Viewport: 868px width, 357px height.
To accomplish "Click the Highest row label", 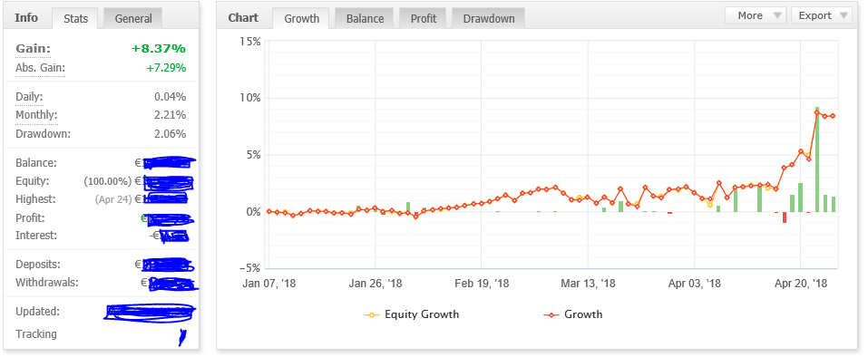I will [x=35, y=198].
